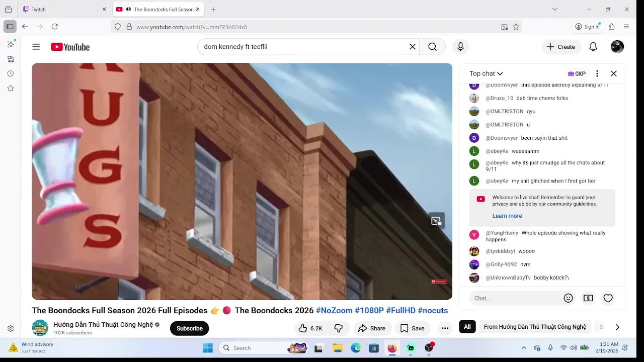This screenshot has height=362, width=644.
Task: Open a new browser tab
Action: [x=213, y=9]
